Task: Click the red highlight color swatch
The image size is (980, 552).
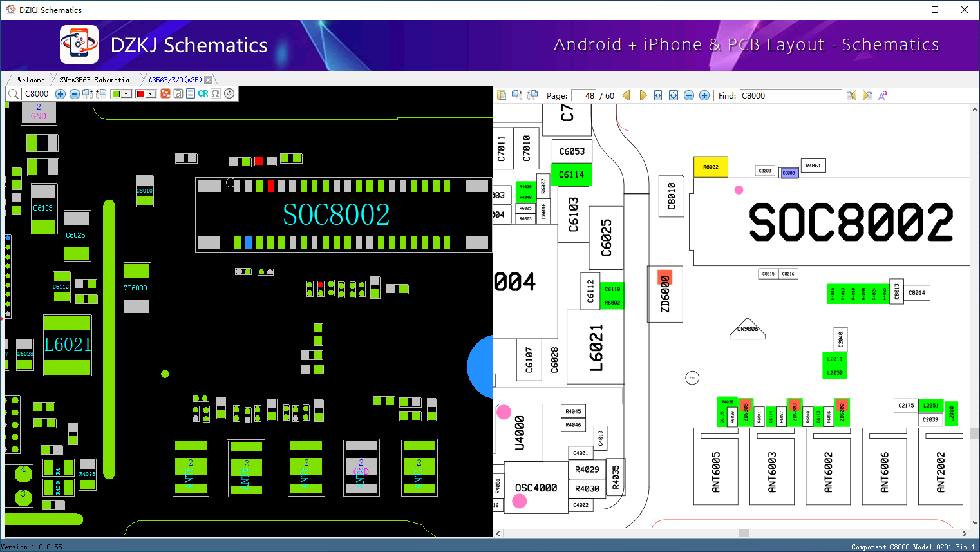Action: (140, 94)
